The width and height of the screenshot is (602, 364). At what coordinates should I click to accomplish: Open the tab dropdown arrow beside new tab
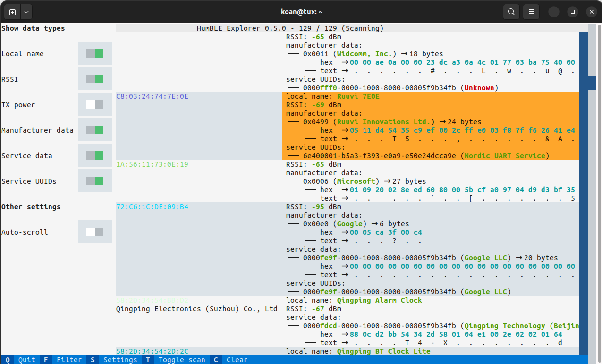(x=26, y=12)
